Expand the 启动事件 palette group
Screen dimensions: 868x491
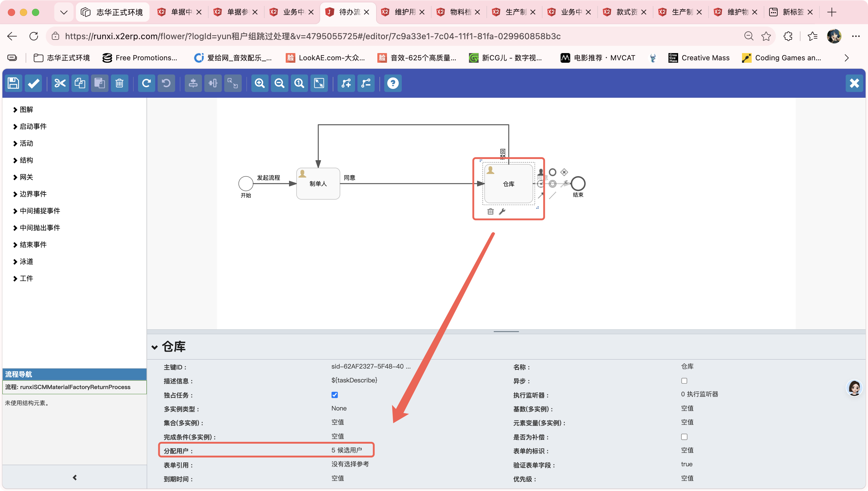30,126
